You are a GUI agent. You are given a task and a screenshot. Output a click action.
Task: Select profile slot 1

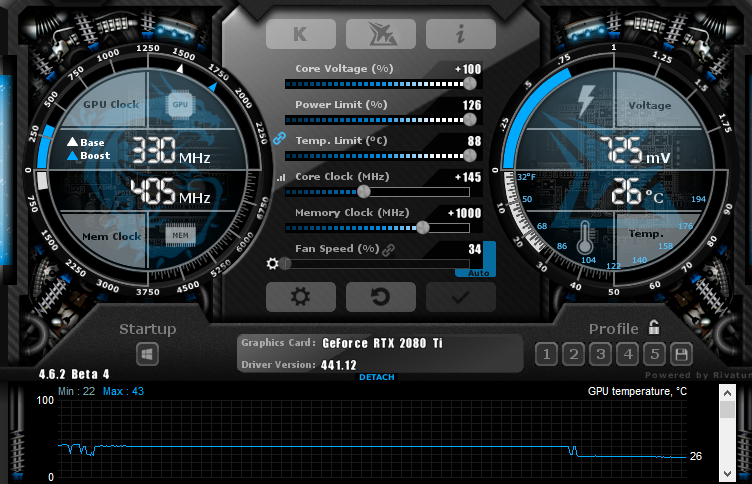point(546,354)
